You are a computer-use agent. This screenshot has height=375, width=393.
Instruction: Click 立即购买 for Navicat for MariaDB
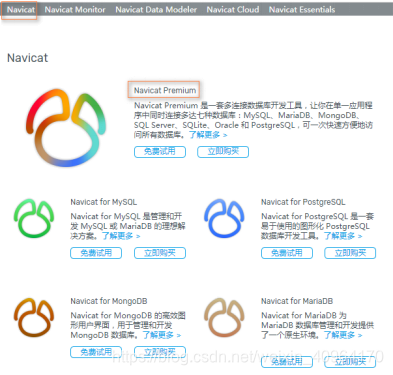[350, 362]
